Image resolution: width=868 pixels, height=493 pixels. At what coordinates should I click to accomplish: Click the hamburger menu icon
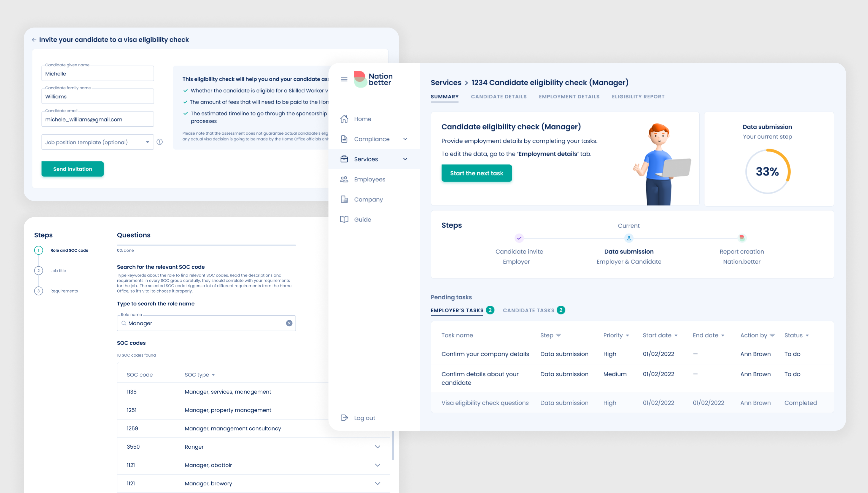[344, 79]
